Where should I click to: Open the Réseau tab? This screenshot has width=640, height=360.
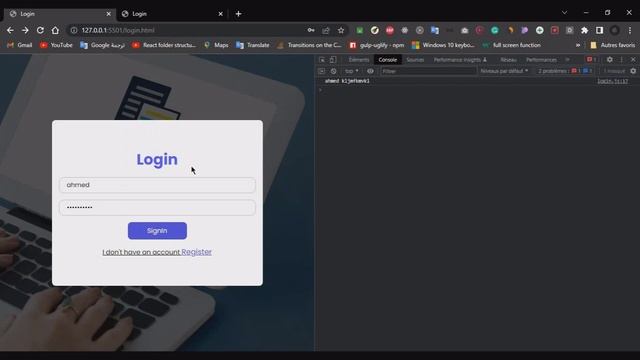tap(508, 60)
